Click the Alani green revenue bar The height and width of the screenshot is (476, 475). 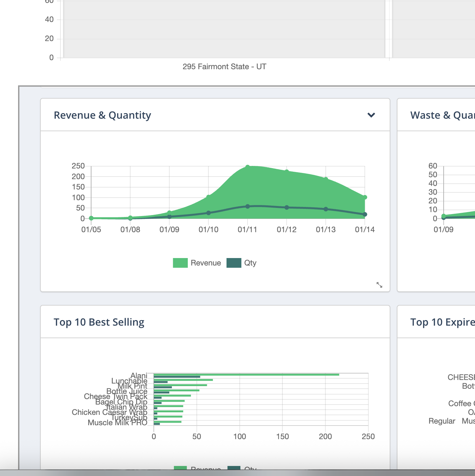click(246, 374)
